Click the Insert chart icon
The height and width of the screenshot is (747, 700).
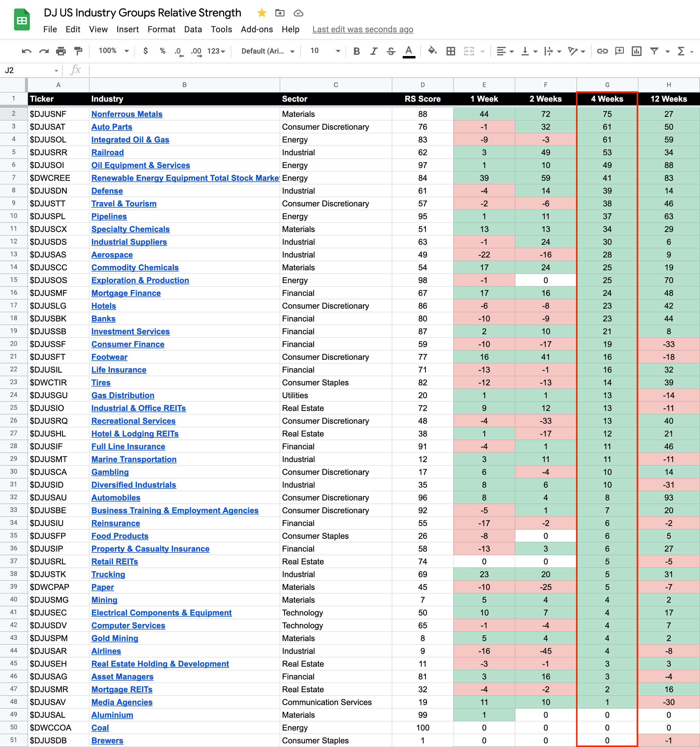pos(636,51)
